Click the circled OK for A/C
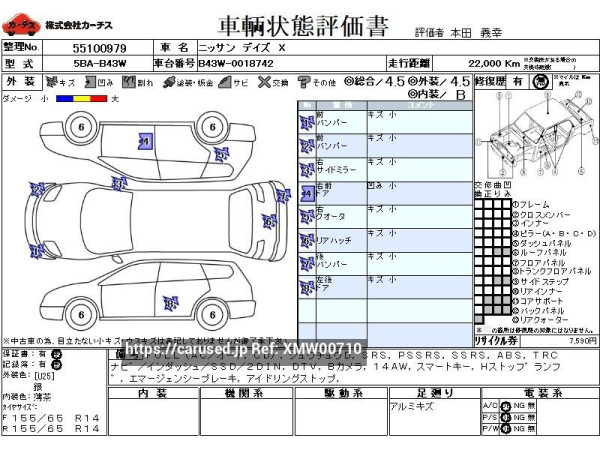This screenshot has width=600, height=450. (x=505, y=406)
